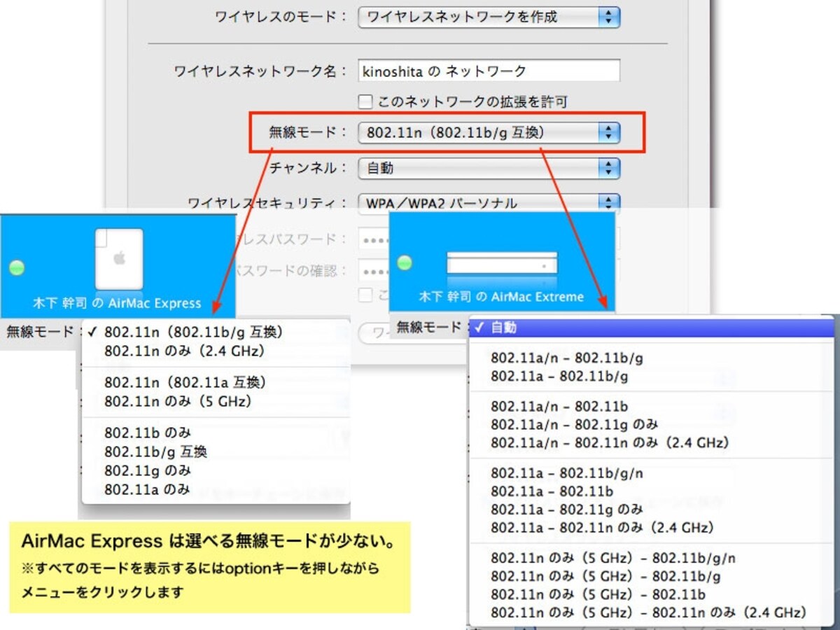
Task: Click 木下 幹司 の AirMac Express label
Action: [x=118, y=303]
